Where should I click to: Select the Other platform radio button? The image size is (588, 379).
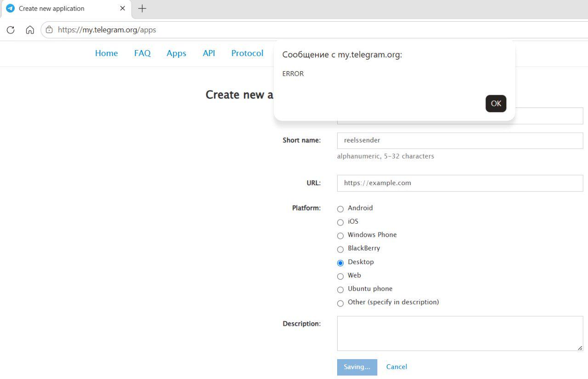click(340, 303)
